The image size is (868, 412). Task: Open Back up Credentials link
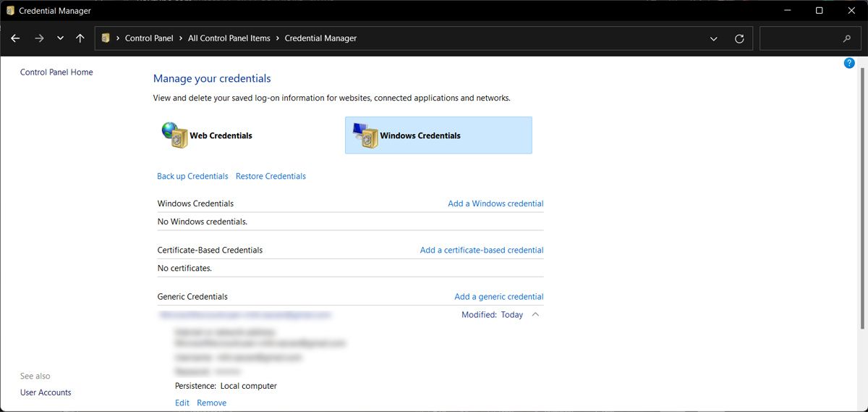tap(192, 176)
